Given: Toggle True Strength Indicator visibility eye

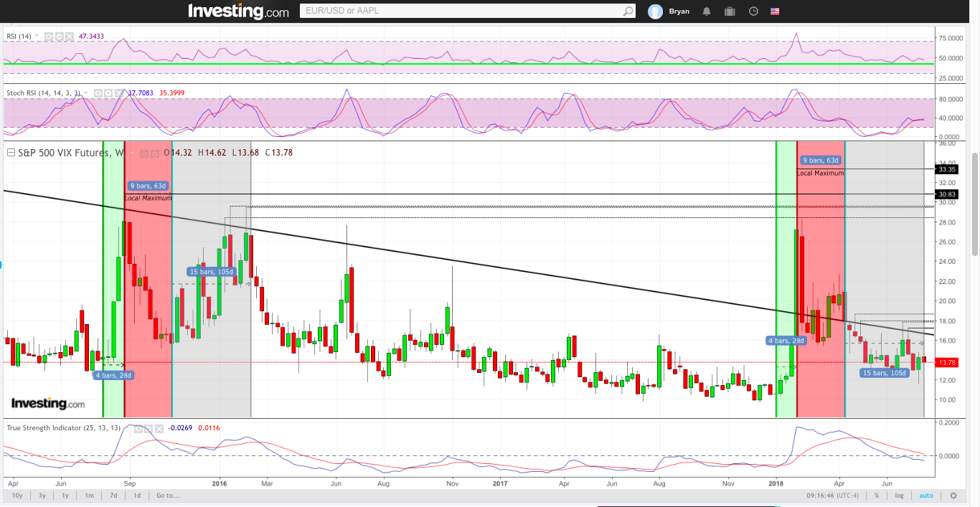Looking at the screenshot, I should [x=138, y=429].
